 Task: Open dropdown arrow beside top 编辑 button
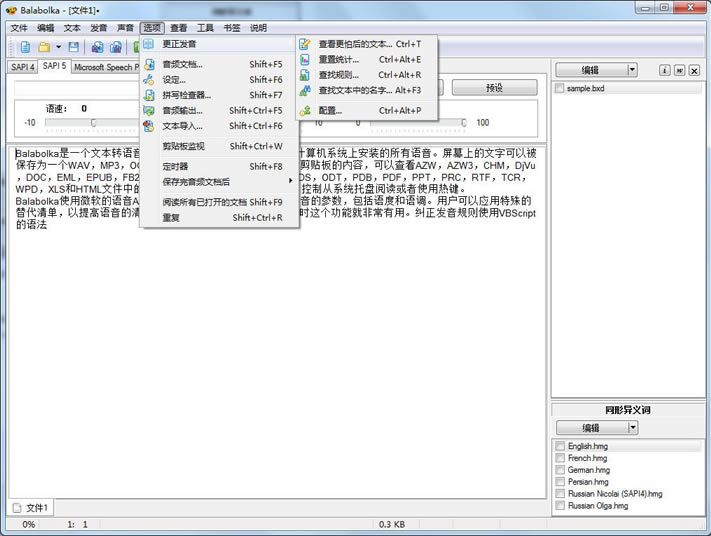point(632,70)
